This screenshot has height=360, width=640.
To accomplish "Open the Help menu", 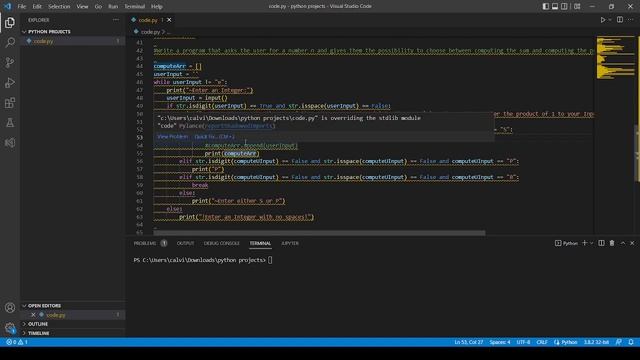I will [x=157, y=6].
